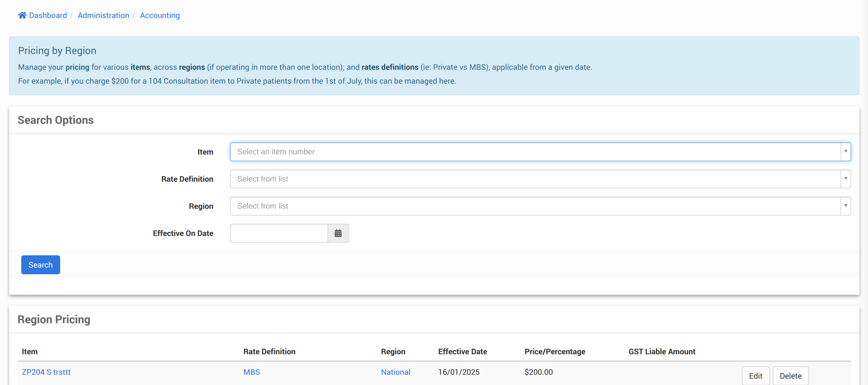This screenshot has height=385, width=868.
Task: Follow the MBS rate definition link
Action: 251,372
